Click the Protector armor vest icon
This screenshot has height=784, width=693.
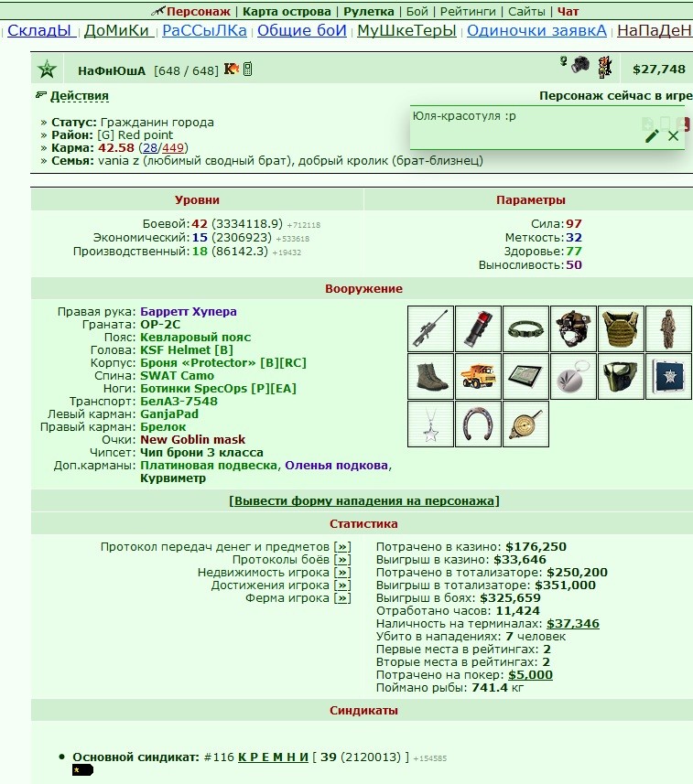(621, 329)
